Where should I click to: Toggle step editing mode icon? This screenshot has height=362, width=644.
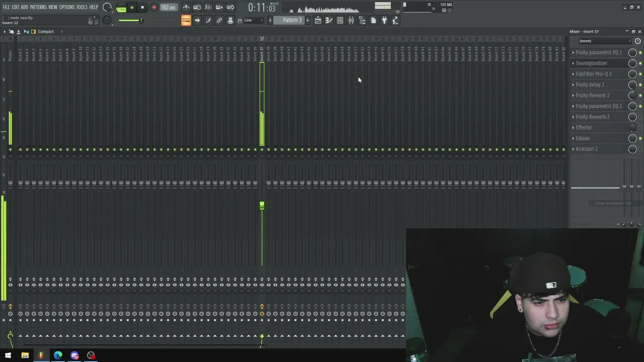click(x=208, y=20)
